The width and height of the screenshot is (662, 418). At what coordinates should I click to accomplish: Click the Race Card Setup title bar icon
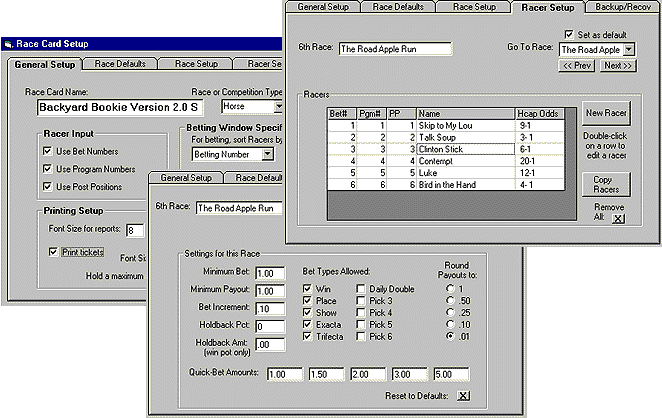(x=8, y=44)
